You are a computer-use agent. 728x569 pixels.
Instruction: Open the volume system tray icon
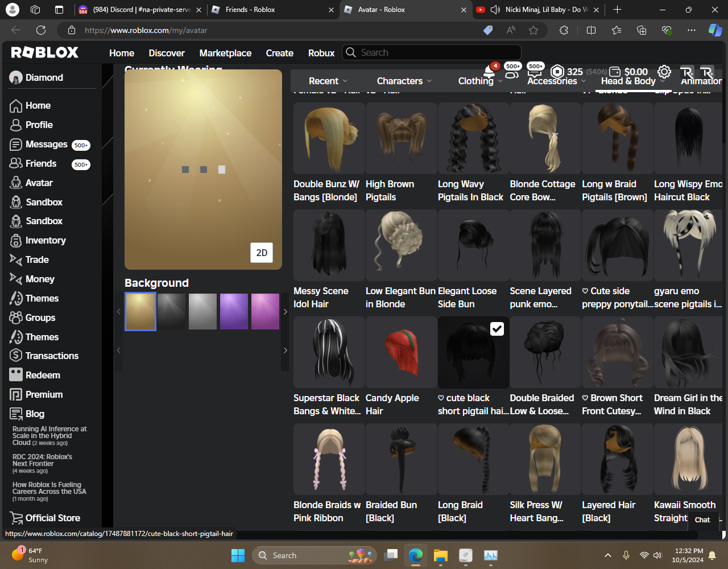click(658, 555)
